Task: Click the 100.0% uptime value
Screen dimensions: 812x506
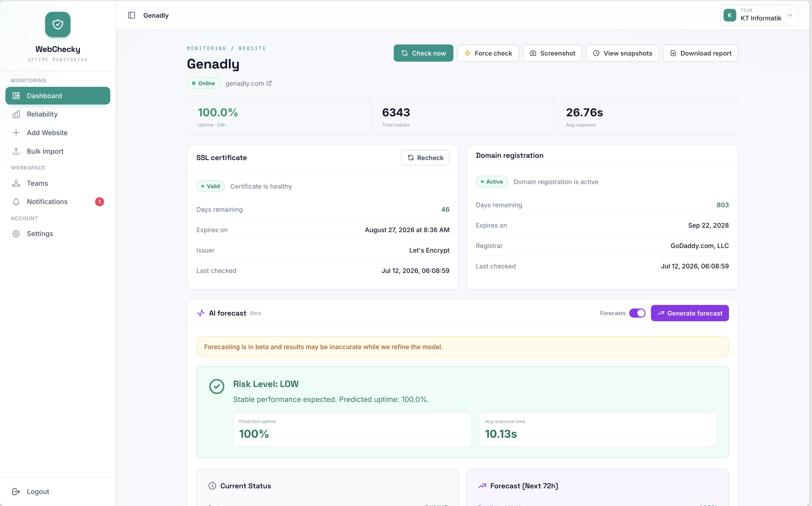Action: 218,112
